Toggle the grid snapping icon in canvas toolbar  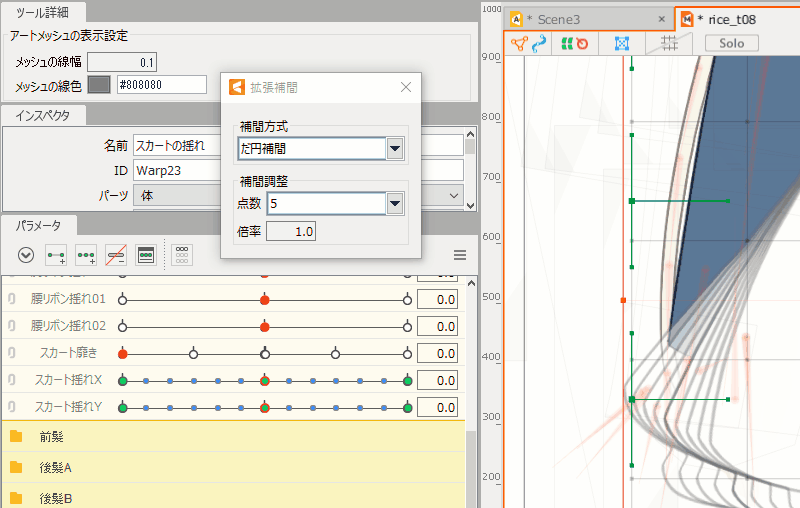[x=669, y=43]
